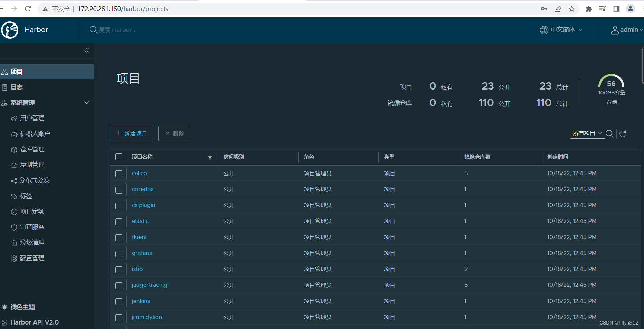Click the Harbor lighthouse logo
This screenshot has height=329, width=644.
pyautogui.click(x=10, y=30)
